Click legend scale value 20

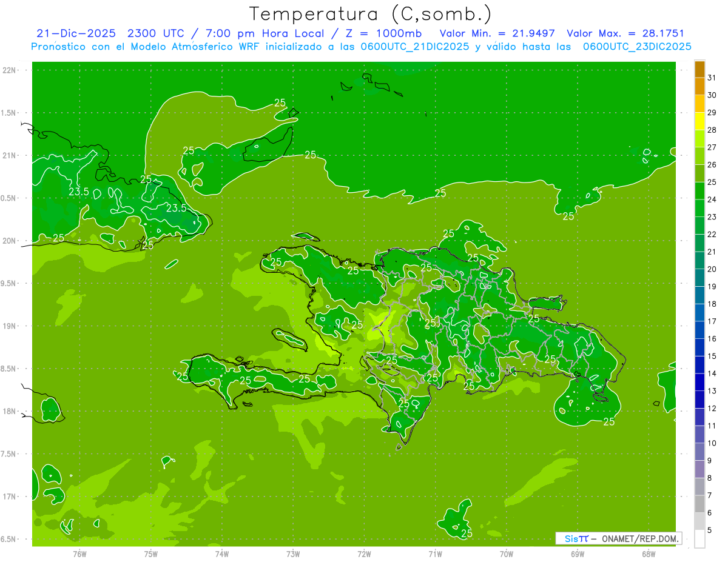(712, 269)
